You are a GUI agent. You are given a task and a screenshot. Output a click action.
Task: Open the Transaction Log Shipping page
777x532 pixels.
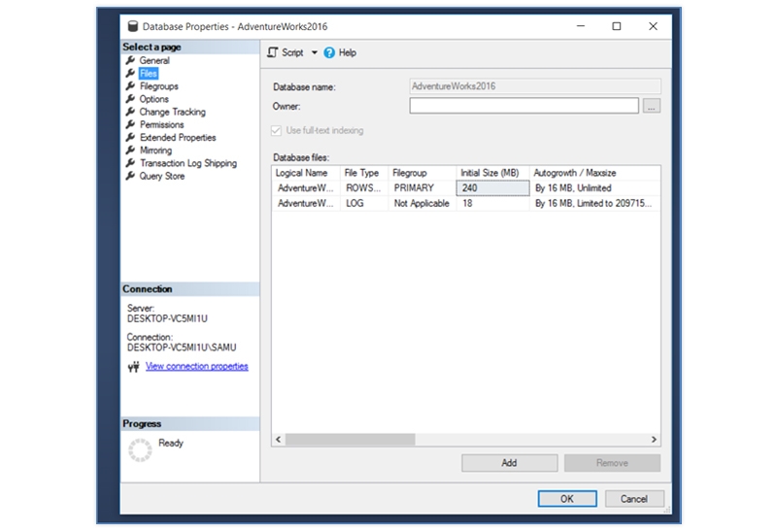point(187,163)
